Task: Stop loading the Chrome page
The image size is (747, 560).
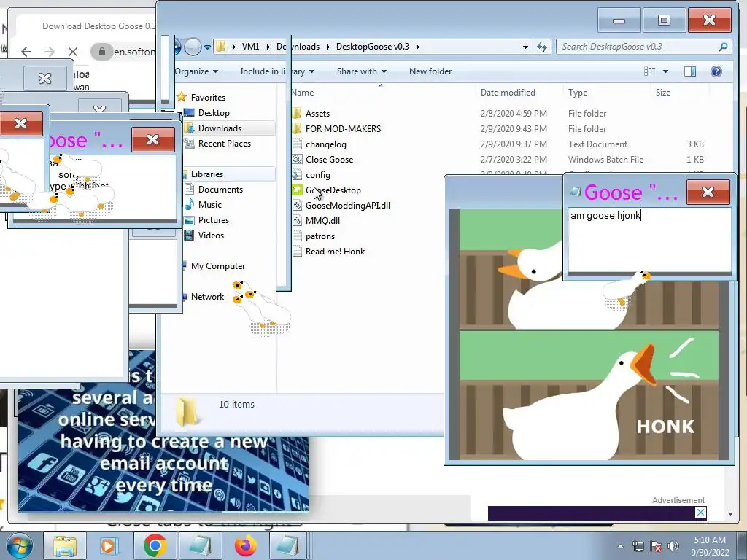Action: tap(73, 52)
